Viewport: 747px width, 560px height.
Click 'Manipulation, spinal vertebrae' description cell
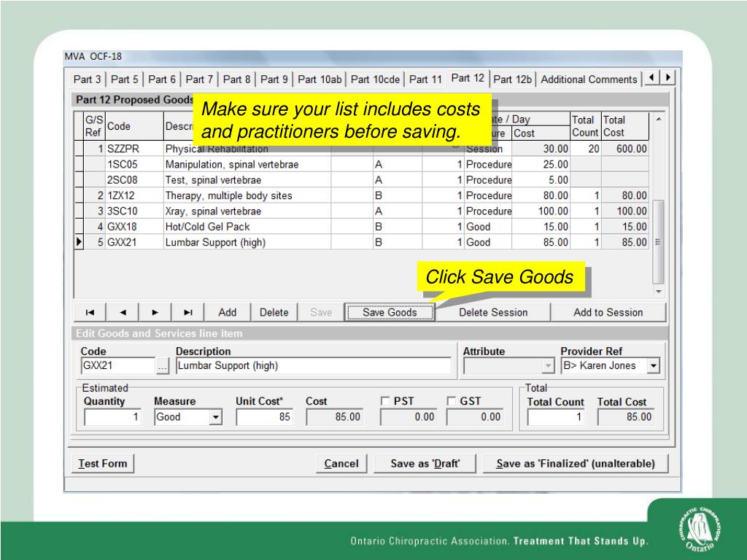[x=247, y=164]
